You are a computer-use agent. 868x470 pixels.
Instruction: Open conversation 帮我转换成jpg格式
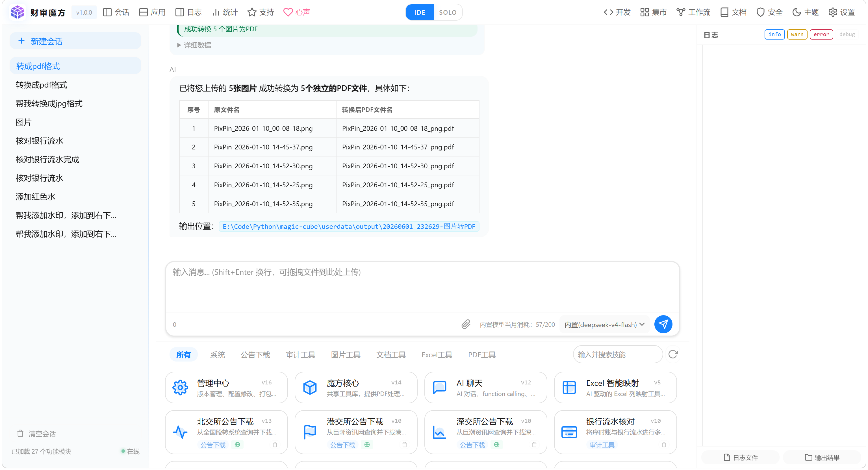75,103
